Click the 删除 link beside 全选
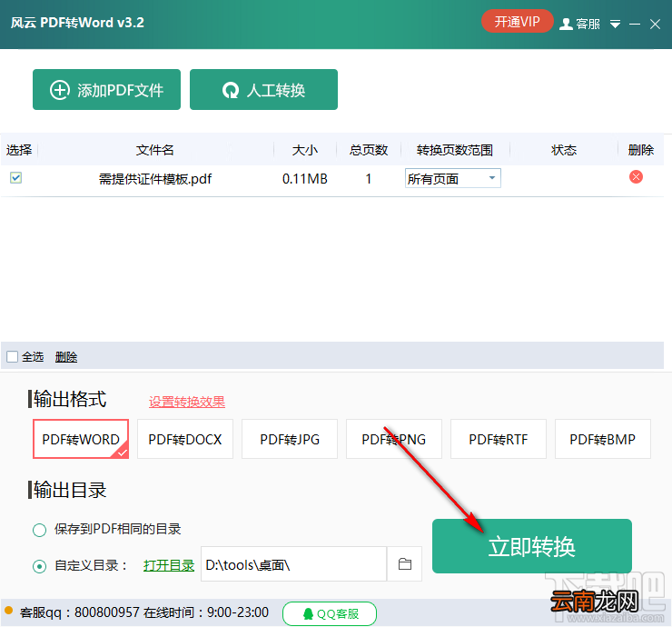672x627 pixels. (66, 356)
